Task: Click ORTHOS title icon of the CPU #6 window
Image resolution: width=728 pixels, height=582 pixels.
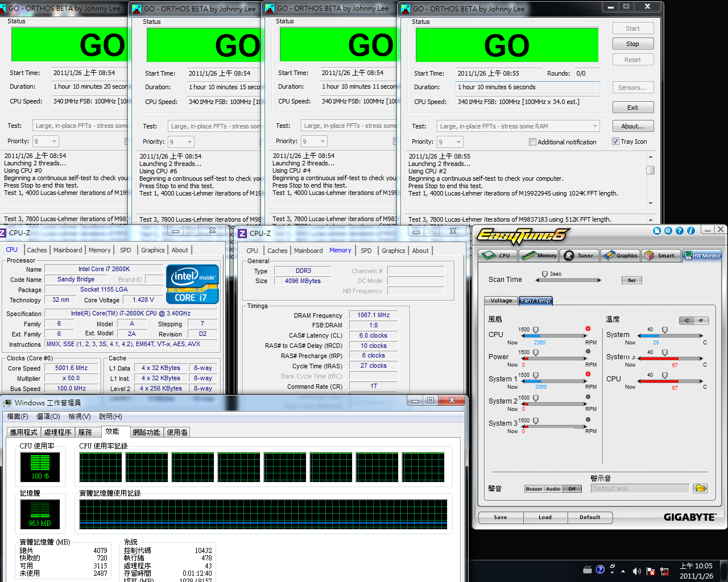Action: click(x=136, y=9)
